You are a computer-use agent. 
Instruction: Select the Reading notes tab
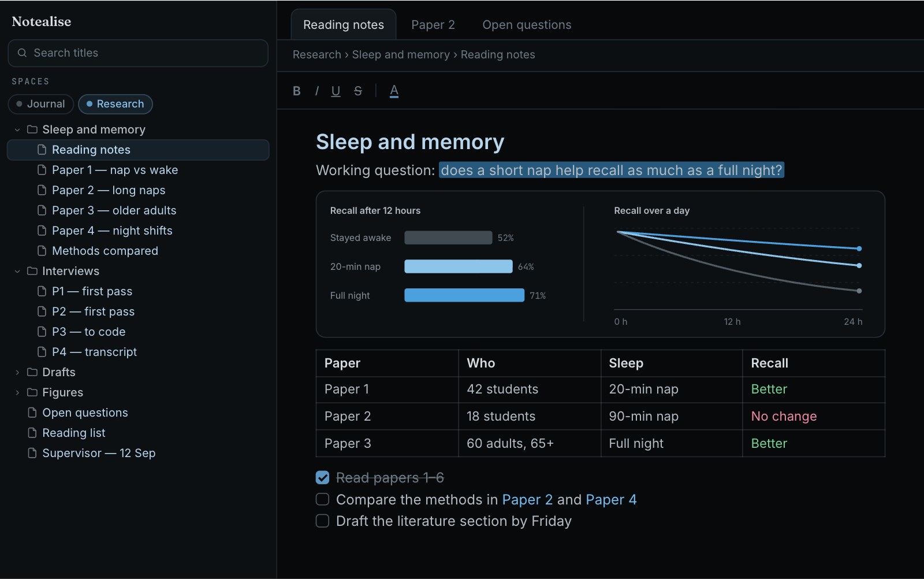click(x=344, y=25)
